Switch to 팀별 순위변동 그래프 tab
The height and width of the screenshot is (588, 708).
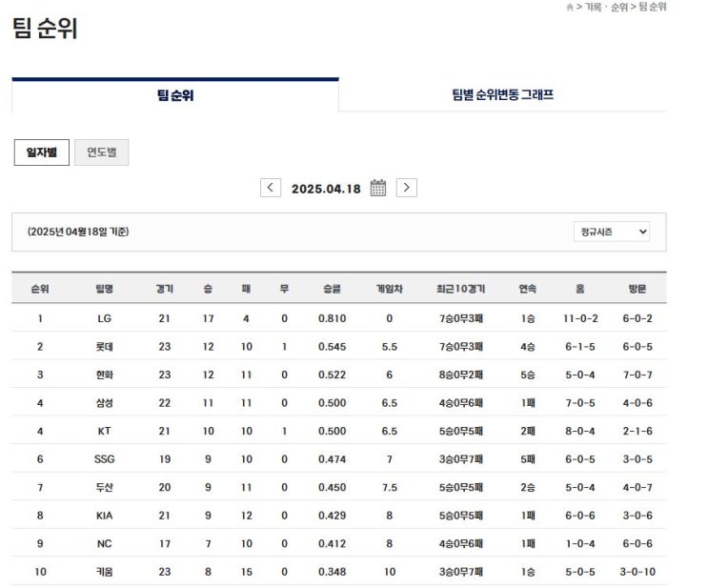[502, 95]
